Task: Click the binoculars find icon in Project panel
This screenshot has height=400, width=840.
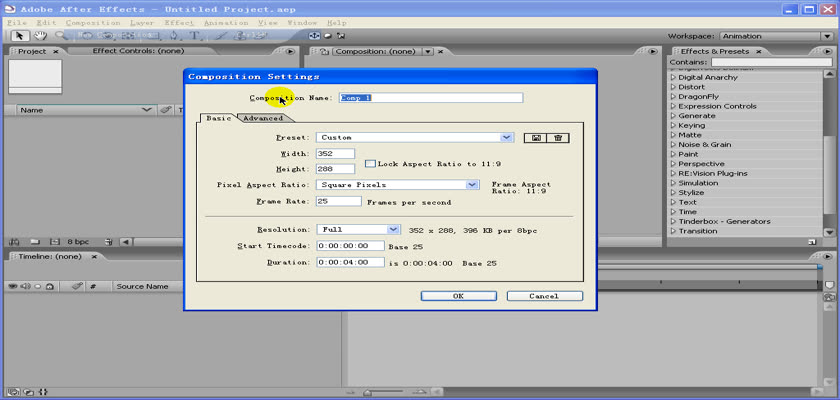Action: (14, 242)
